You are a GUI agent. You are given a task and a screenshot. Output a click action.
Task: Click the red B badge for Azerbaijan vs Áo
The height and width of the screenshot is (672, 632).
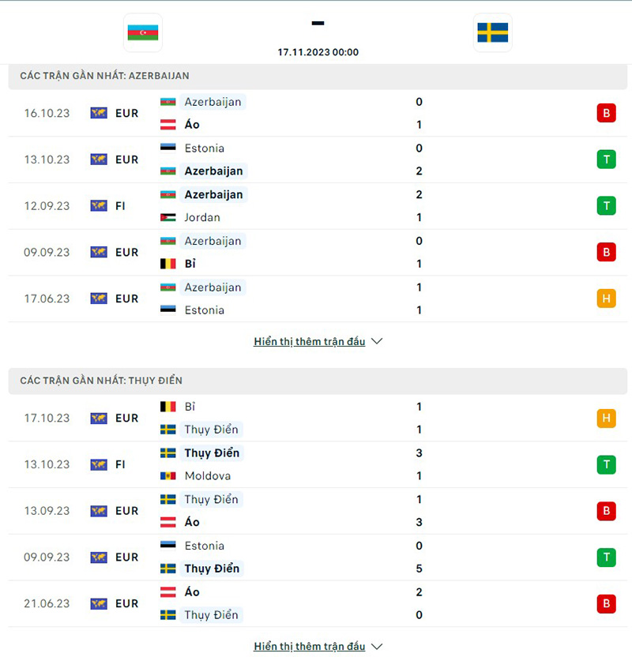pos(606,113)
